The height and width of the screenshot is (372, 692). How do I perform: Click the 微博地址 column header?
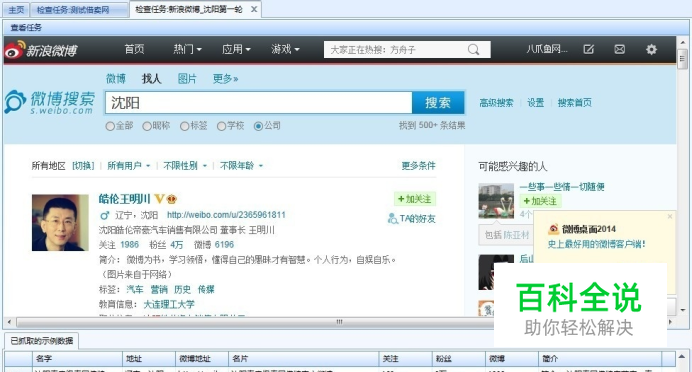point(202,359)
